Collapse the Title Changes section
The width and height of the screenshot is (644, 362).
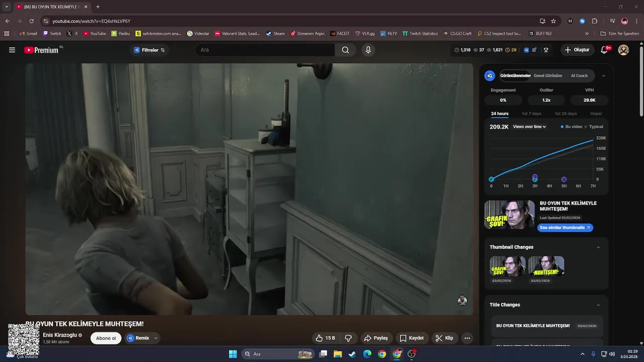pyautogui.click(x=598, y=305)
